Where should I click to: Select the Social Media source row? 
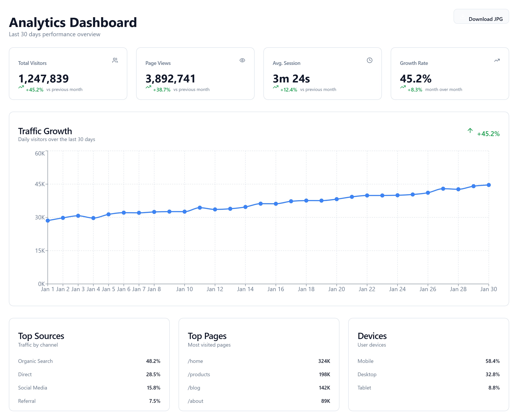[33, 388]
